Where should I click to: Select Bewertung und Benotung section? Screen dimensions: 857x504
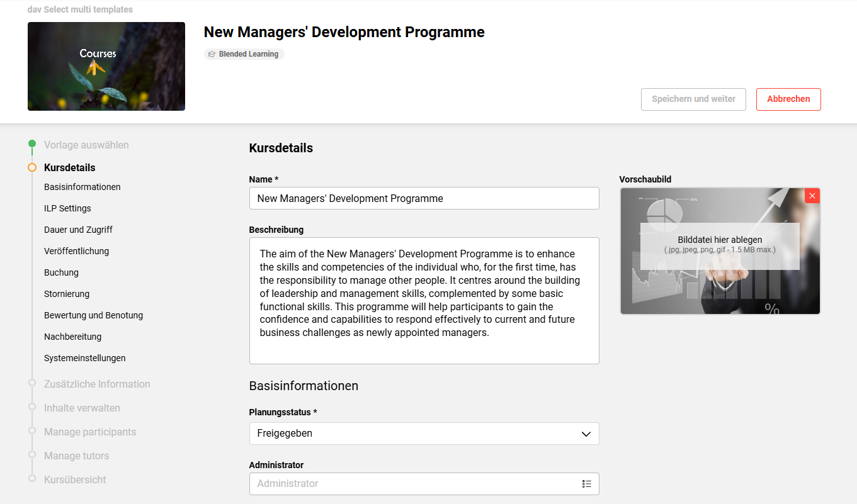tap(93, 315)
